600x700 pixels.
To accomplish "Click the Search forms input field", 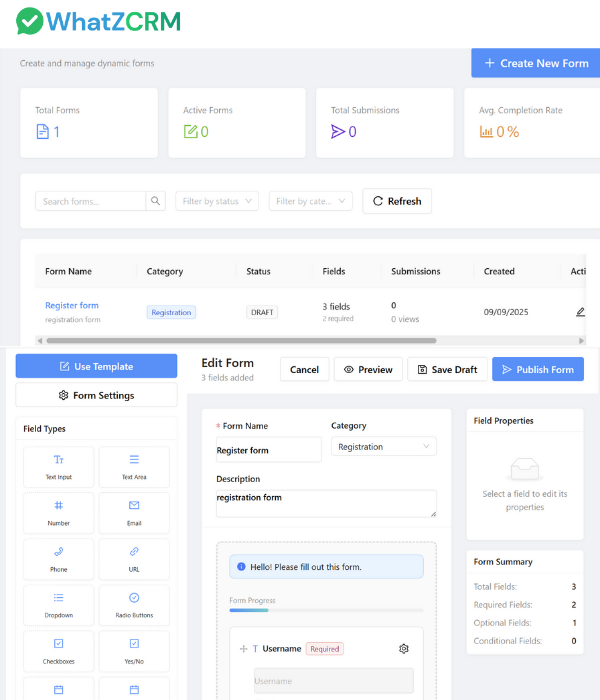I will tap(90, 201).
